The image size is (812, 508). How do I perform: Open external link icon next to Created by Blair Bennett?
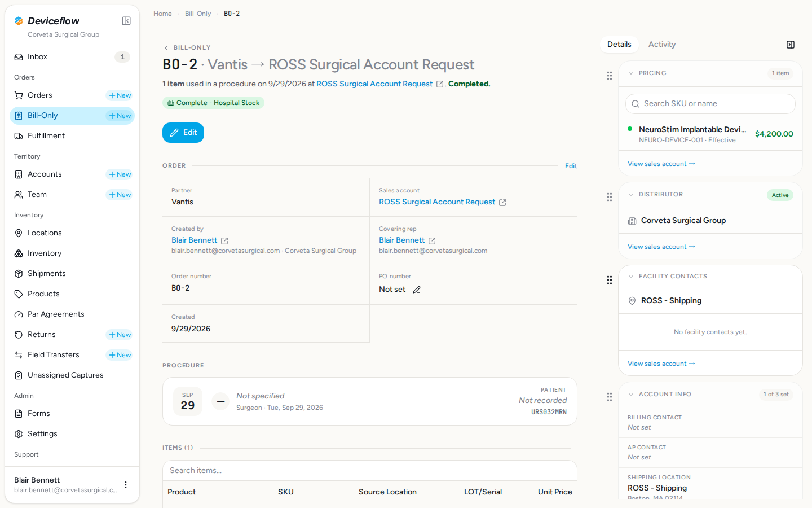point(224,240)
